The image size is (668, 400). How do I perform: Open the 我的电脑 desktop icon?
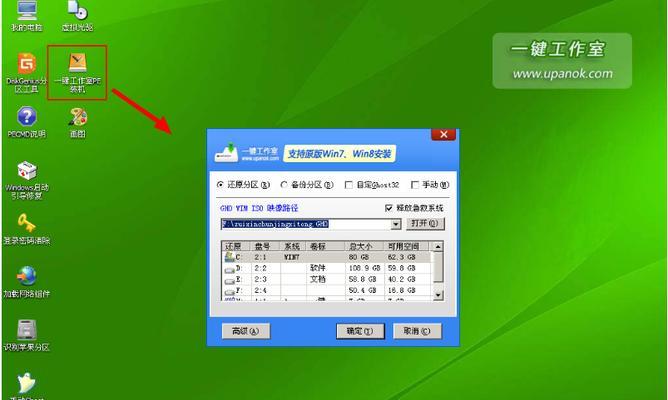click(27, 17)
